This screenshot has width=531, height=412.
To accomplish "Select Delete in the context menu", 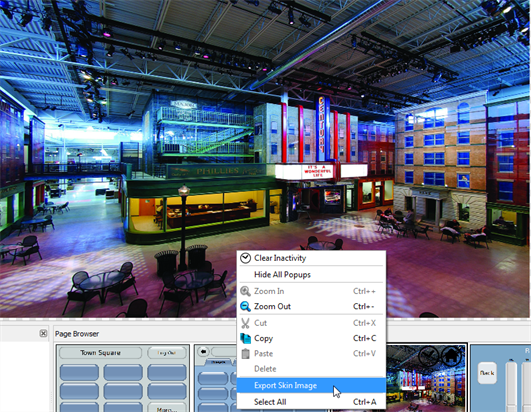I will [x=311, y=369].
